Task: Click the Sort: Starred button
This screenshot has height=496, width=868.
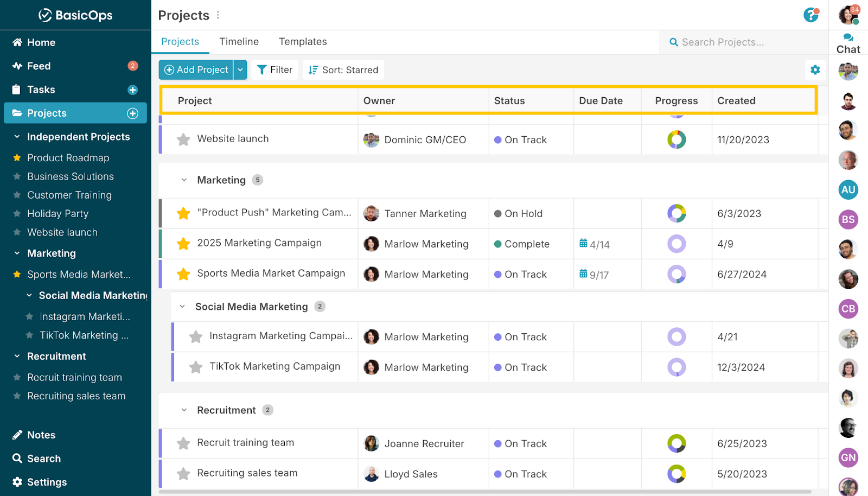Action: [343, 70]
